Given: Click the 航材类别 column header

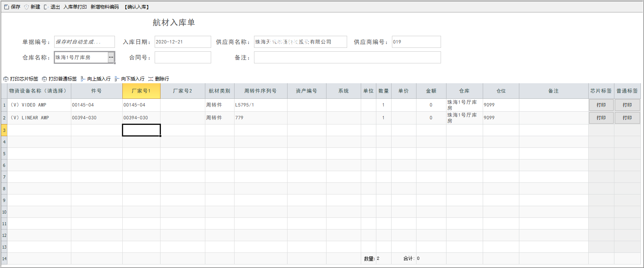Looking at the screenshot, I should point(220,91).
